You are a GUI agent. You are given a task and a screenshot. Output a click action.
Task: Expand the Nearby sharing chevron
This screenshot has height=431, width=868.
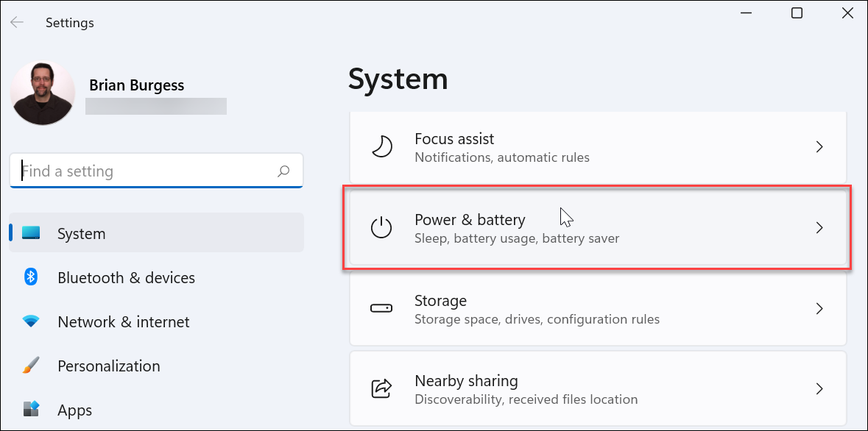[x=819, y=388]
